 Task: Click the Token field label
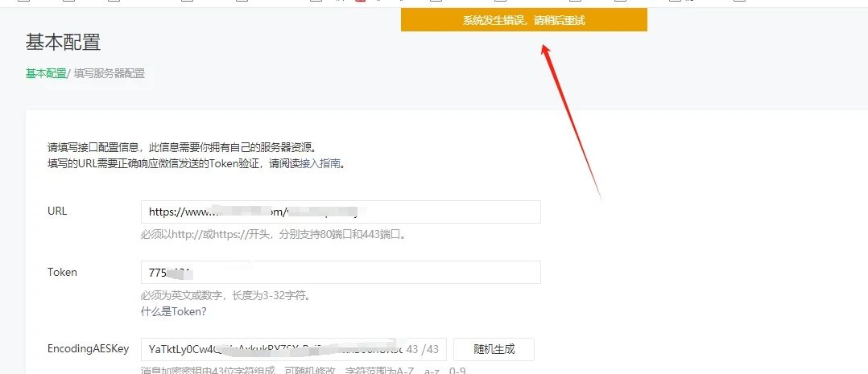pos(62,272)
